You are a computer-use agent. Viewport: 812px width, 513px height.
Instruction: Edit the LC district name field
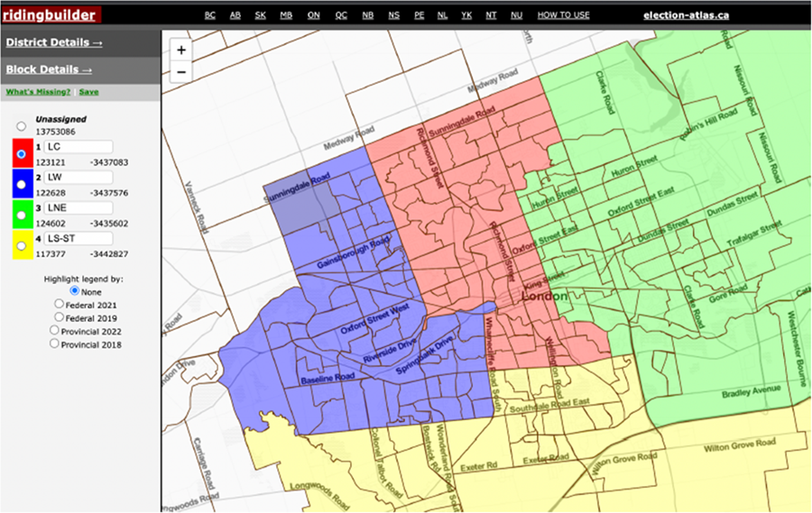pyautogui.click(x=78, y=146)
